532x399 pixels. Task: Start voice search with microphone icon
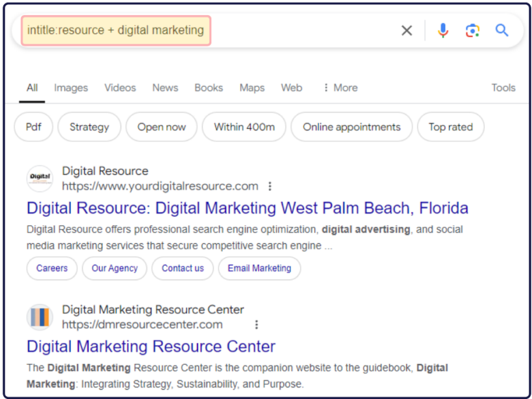tap(443, 31)
